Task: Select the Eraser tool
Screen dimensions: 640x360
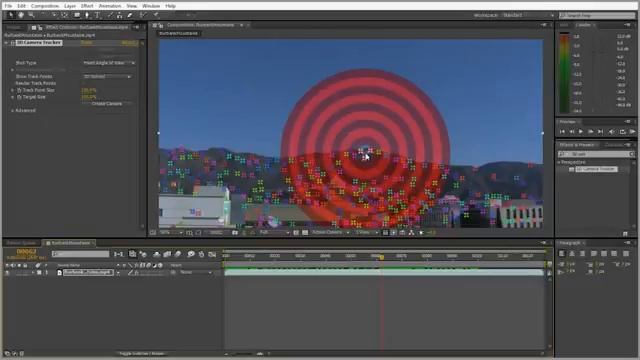Action: point(130,15)
